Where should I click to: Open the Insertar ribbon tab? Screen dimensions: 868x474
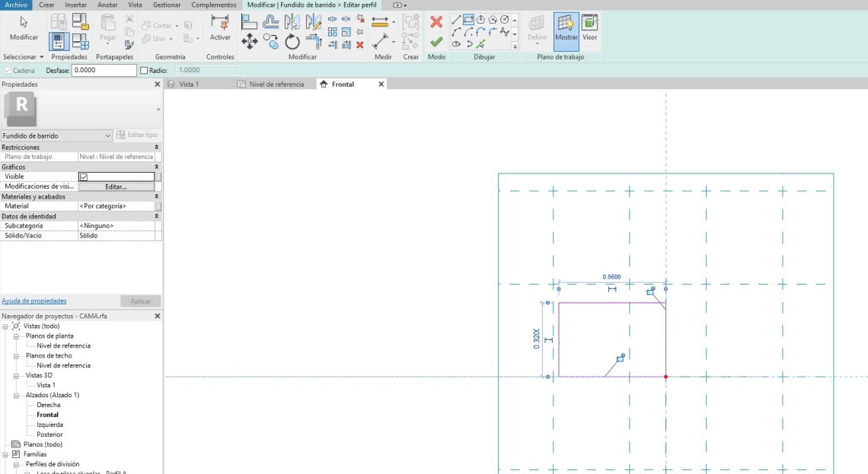coord(75,5)
